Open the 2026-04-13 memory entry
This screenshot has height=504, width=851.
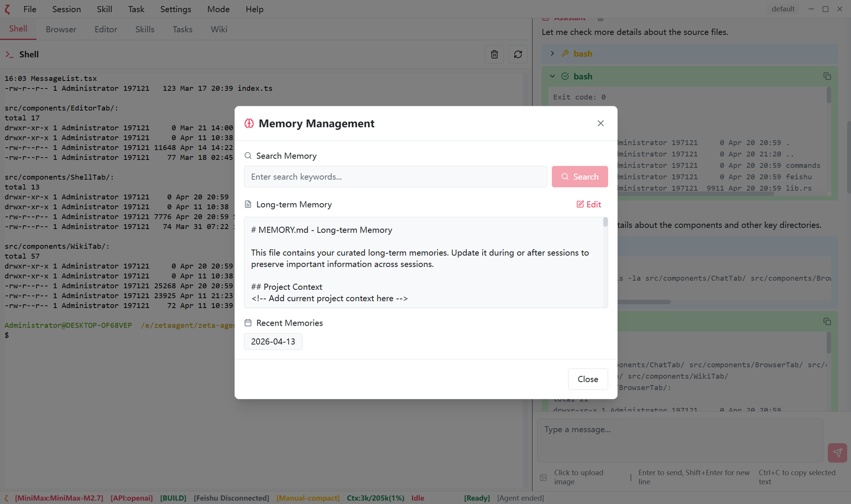point(273,341)
